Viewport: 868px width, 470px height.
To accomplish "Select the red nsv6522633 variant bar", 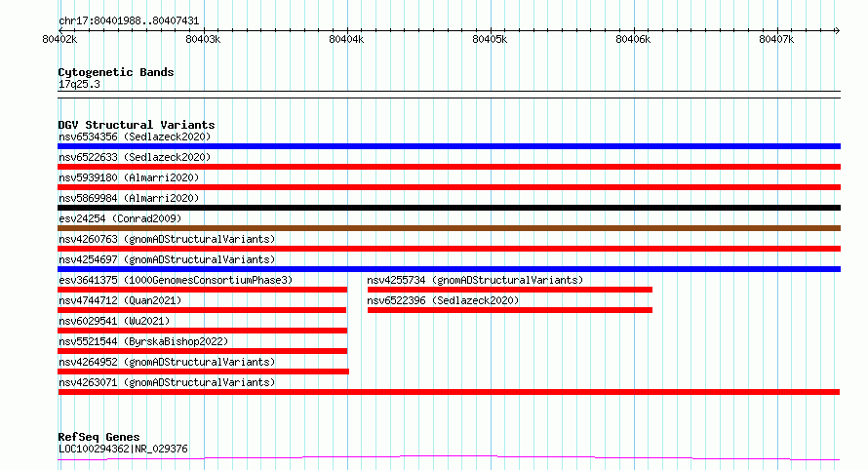I will (449, 167).
